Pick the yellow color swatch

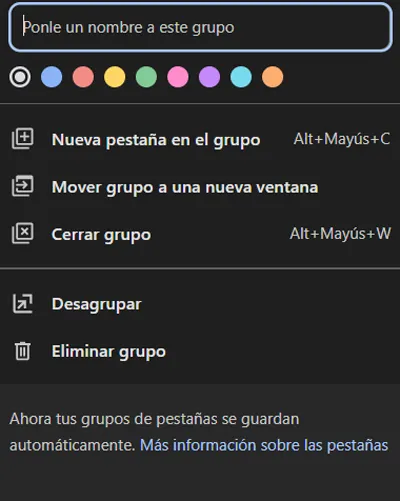(115, 77)
